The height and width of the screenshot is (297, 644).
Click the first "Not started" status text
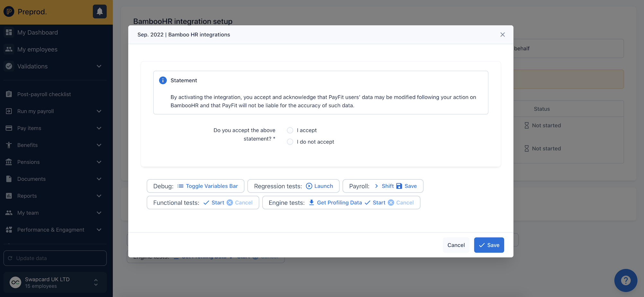coord(546,125)
